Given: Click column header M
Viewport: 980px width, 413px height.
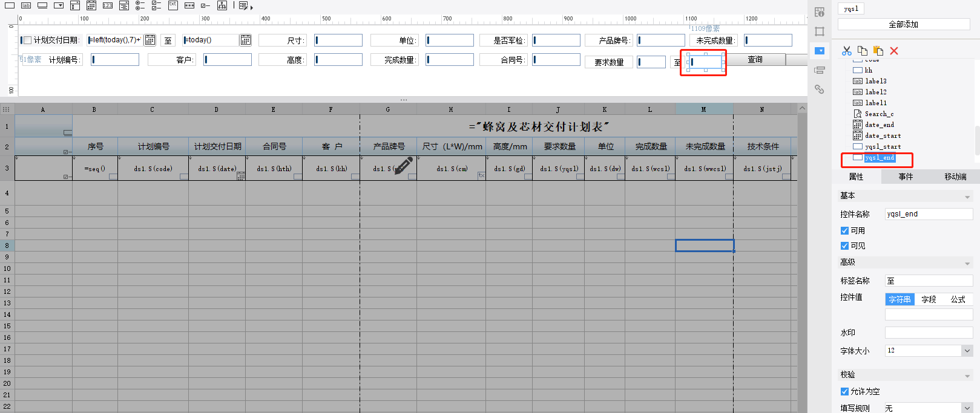Looking at the screenshot, I should (x=704, y=109).
